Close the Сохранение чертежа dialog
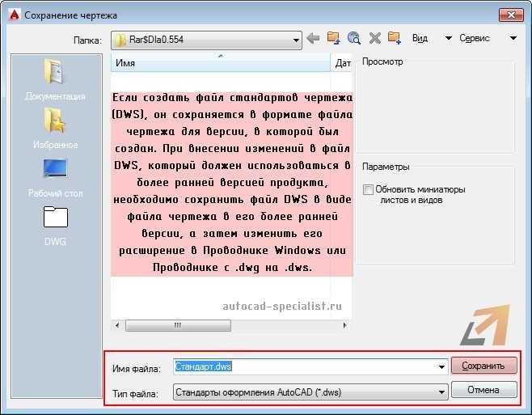 [511, 15]
